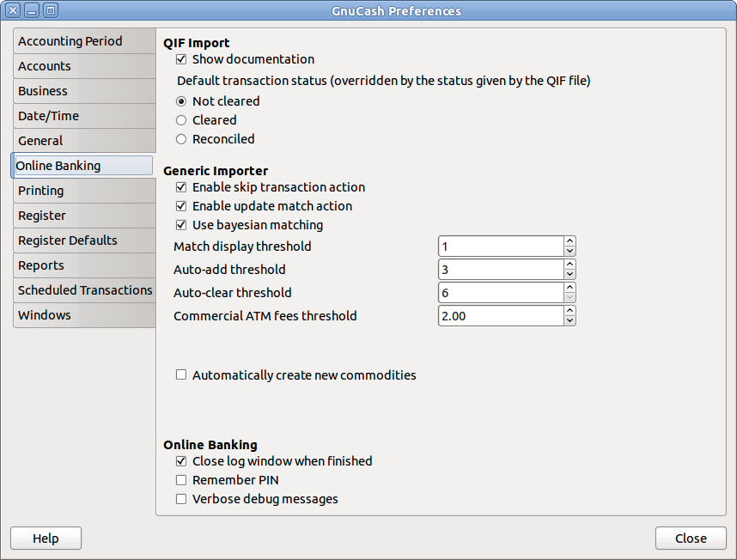Decrease the Commercial ATM fees threshold
This screenshot has height=560, width=737.
point(569,321)
